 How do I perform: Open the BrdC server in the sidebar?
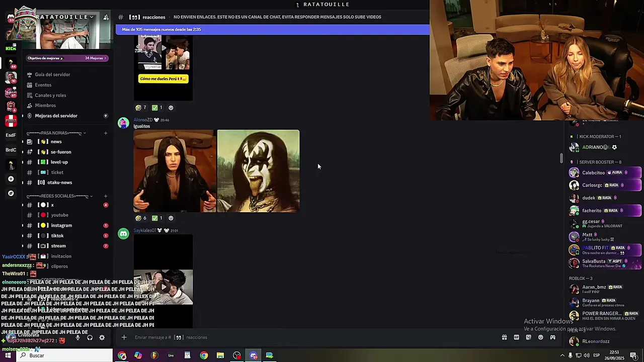pos(11,150)
